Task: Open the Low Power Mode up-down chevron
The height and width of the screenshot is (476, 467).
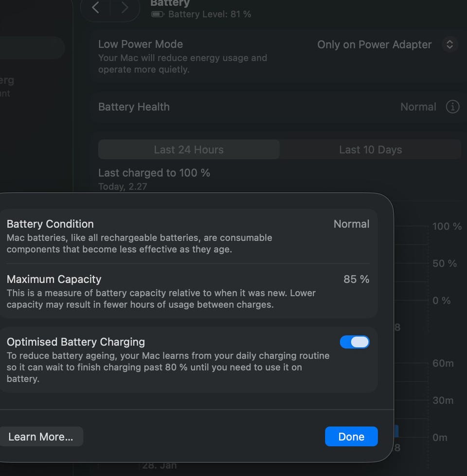Action: pos(450,45)
